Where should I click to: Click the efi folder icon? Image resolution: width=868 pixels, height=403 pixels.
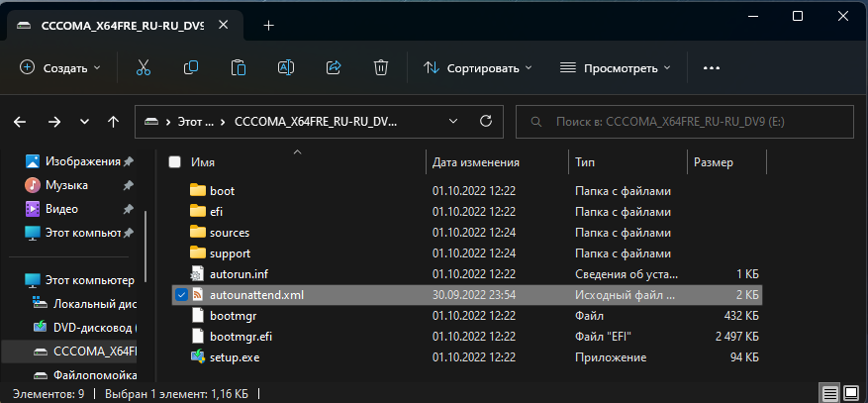(x=198, y=212)
